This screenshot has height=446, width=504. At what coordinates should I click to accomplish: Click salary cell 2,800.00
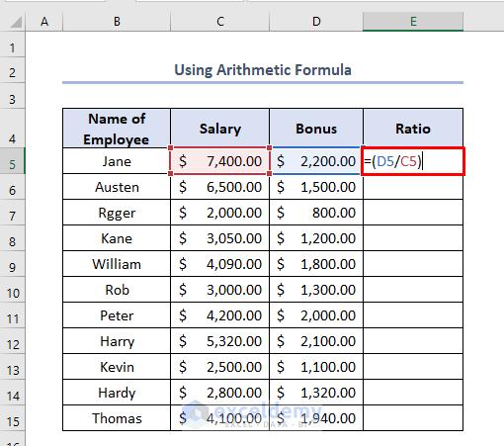[220, 393]
